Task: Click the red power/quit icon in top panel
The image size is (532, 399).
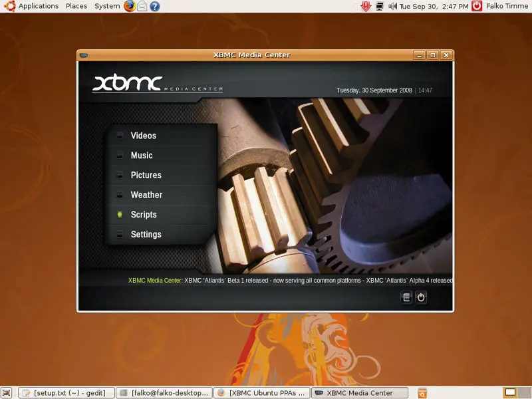Action: click(x=477, y=6)
